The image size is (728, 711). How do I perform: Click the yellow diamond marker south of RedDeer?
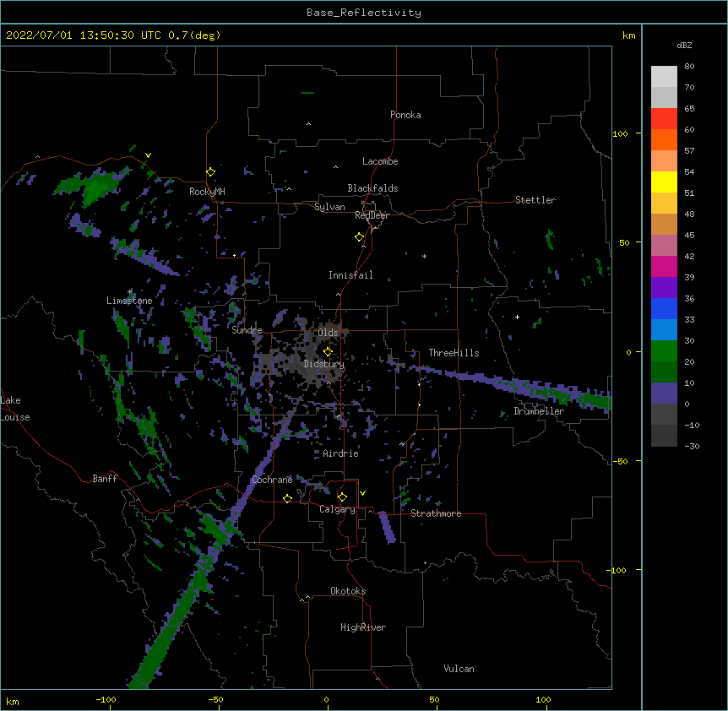pyautogui.click(x=359, y=237)
